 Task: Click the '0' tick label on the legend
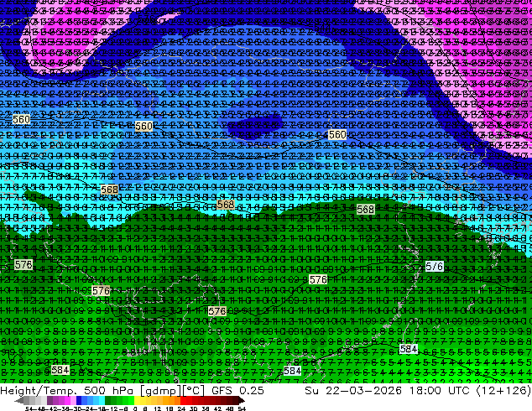click(x=135, y=408)
